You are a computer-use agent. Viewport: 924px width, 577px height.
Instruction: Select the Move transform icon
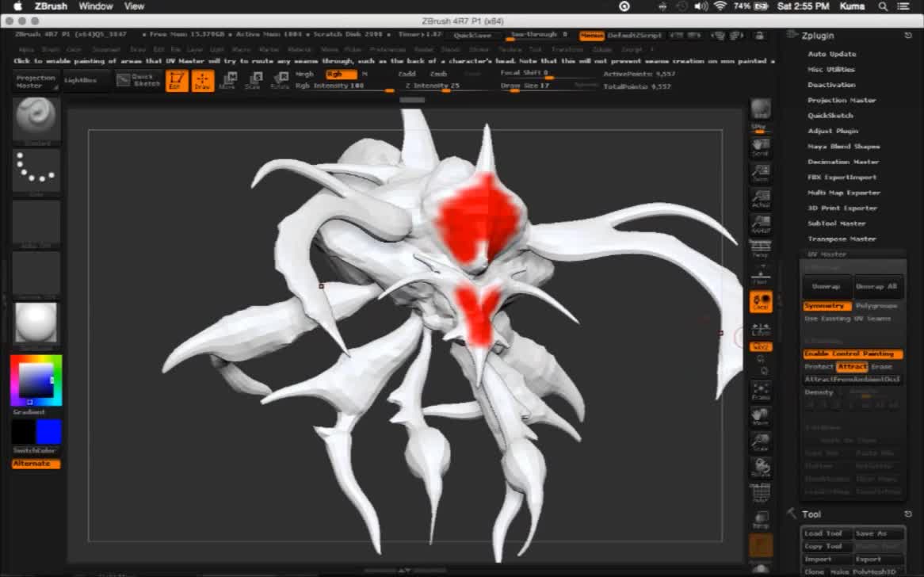(x=227, y=81)
